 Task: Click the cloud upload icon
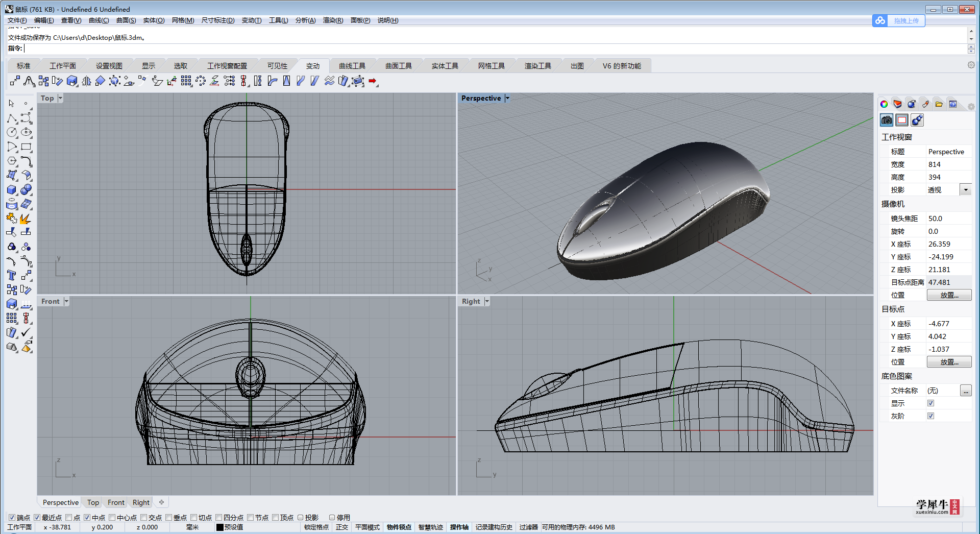[x=880, y=20]
